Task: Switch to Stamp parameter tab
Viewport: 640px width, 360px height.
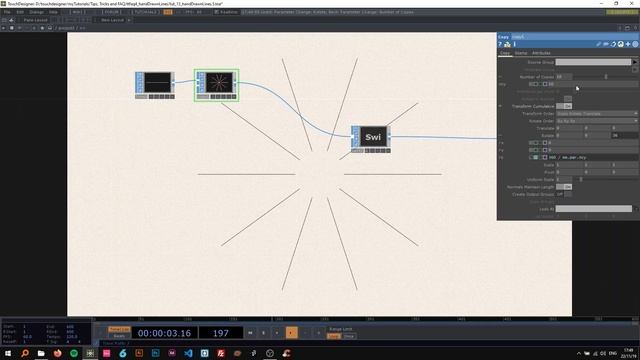Action: (x=521, y=53)
